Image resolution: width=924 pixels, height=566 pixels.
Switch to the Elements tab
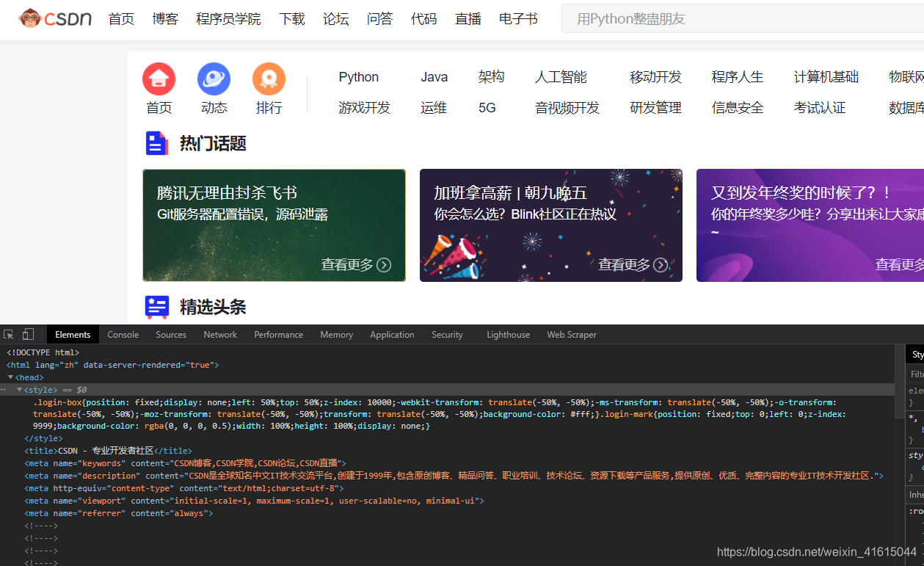pyautogui.click(x=73, y=335)
